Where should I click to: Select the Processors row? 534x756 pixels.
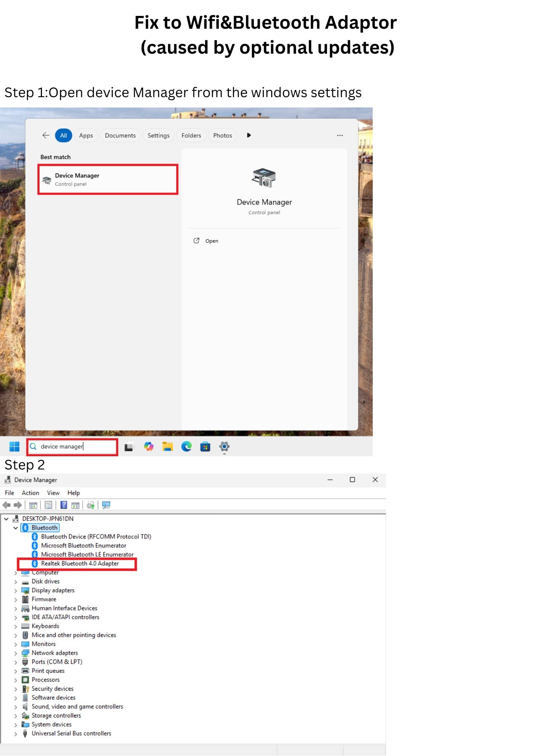45,680
